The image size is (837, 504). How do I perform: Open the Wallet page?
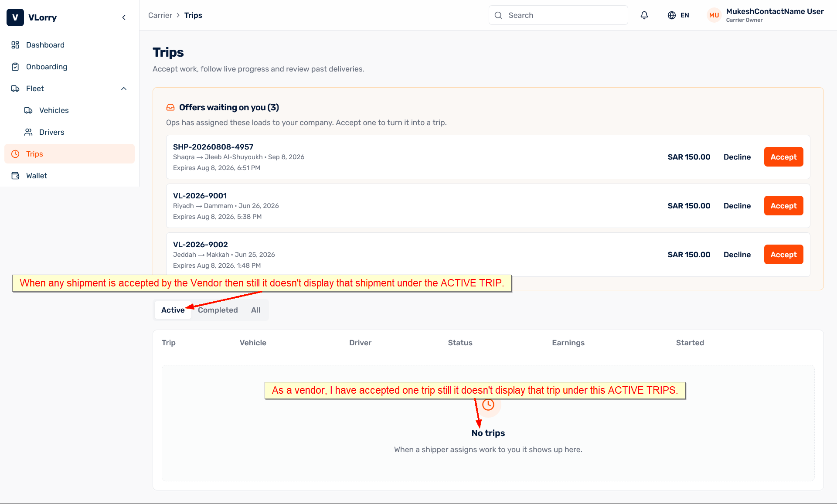pos(70,176)
